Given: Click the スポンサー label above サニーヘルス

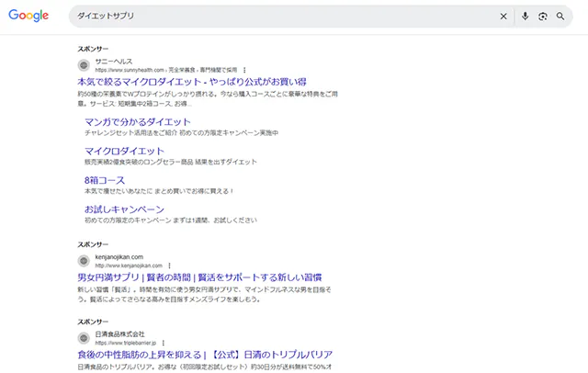Looking at the screenshot, I should tap(93, 49).
